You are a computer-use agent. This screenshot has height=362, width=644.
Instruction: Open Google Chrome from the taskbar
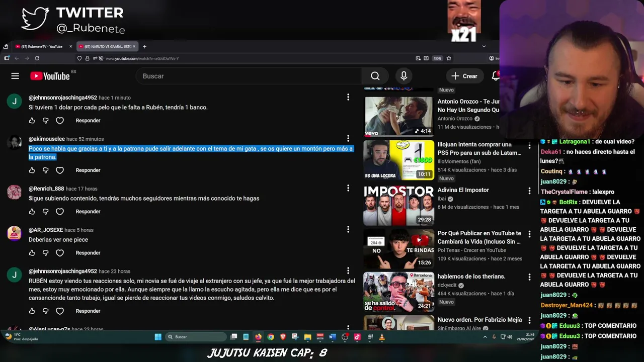[x=271, y=337]
